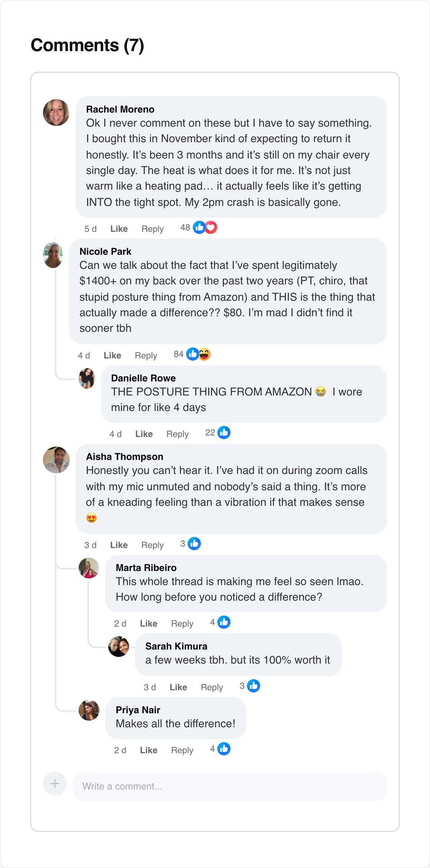Reply to Aisha Thompson's comment
Screen dimensions: 430x868
click(x=152, y=545)
